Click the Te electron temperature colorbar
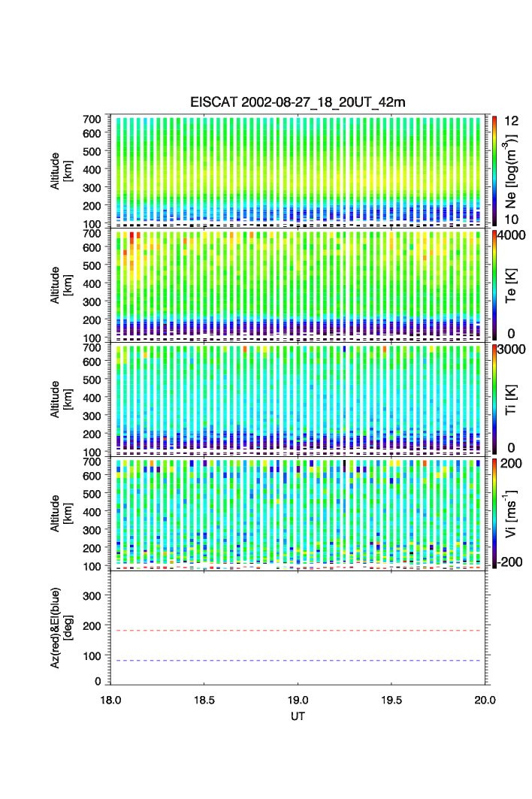Image resolution: width=532 pixels, height=799 pixels. click(494, 284)
